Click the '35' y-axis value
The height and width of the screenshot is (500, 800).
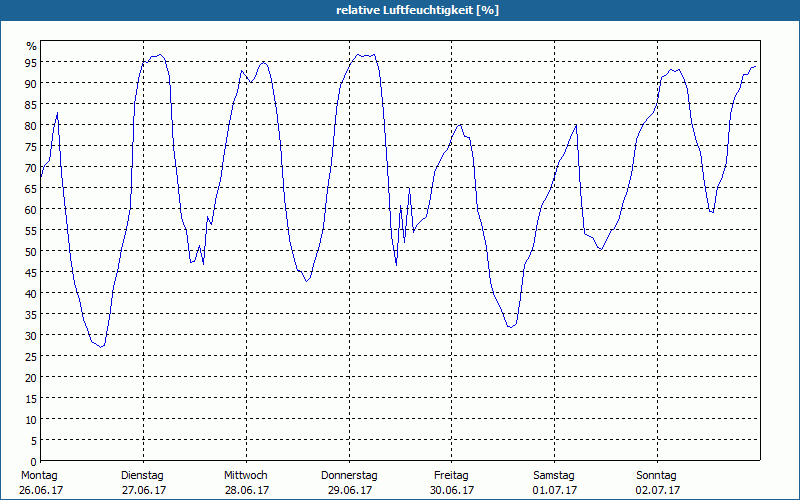[31, 314]
